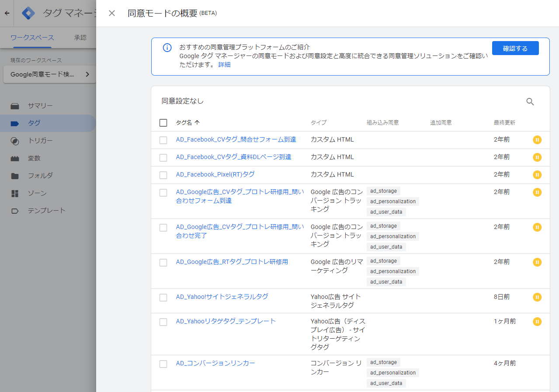Screen dimensions: 559x392
Task: Click paused icon for AD_Yahooリタゲタグ_テンプレート
Action: [x=537, y=322]
